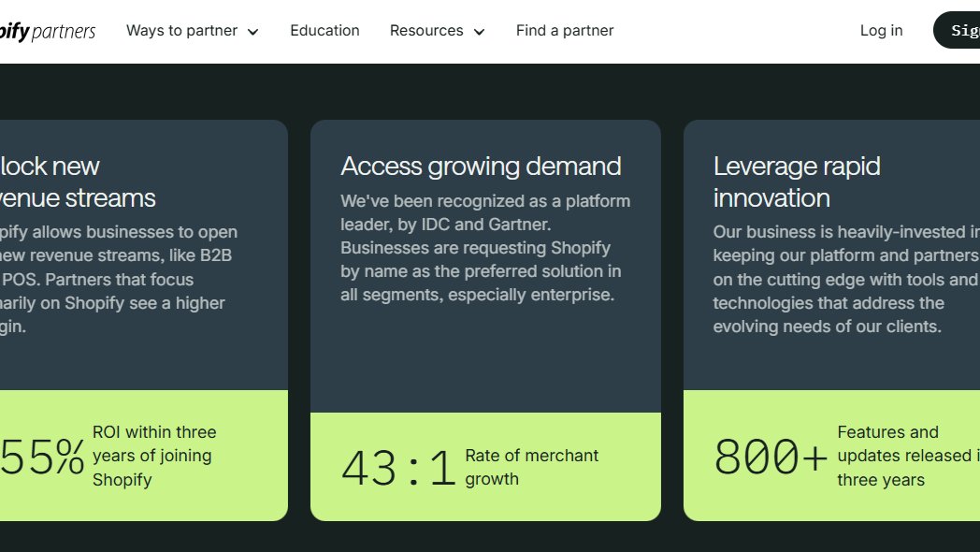This screenshot has width=980, height=552.
Task: Click the revenue streams card heading
Action: 78,182
